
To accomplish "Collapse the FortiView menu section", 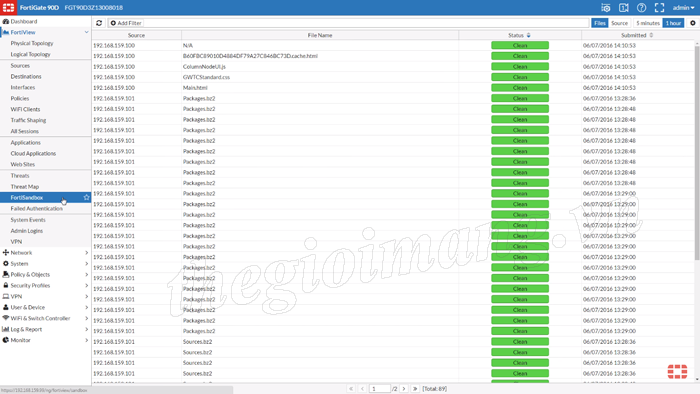I will pyautogui.click(x=87, y=33).
